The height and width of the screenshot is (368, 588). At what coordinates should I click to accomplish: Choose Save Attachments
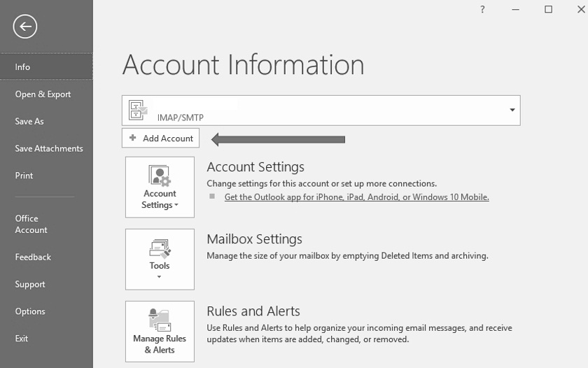[x=49, y=148]
